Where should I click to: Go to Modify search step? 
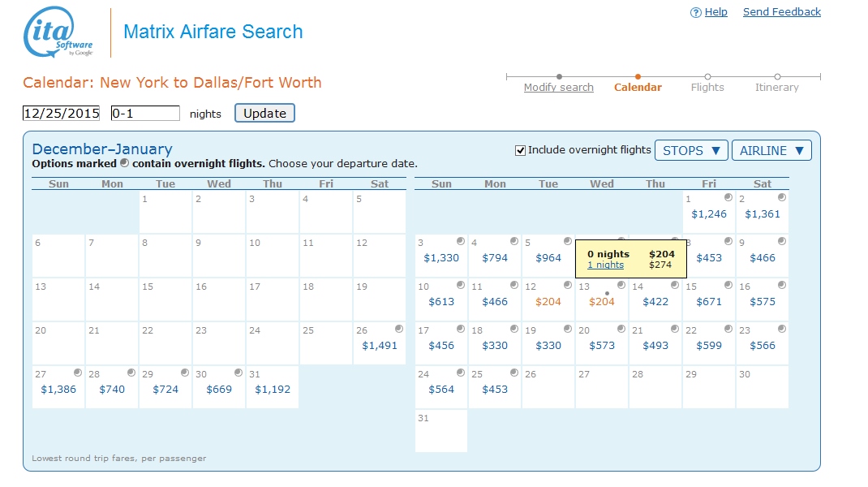point(558,88)
